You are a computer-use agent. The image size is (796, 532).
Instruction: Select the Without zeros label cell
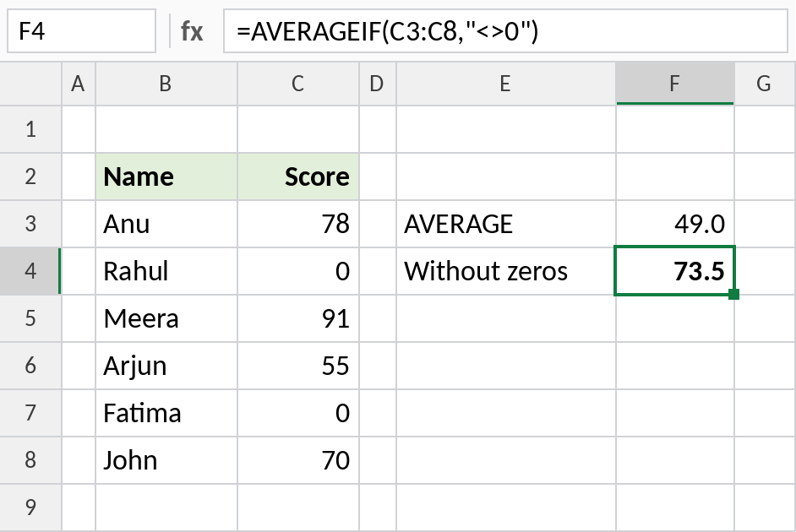point(505,271)
